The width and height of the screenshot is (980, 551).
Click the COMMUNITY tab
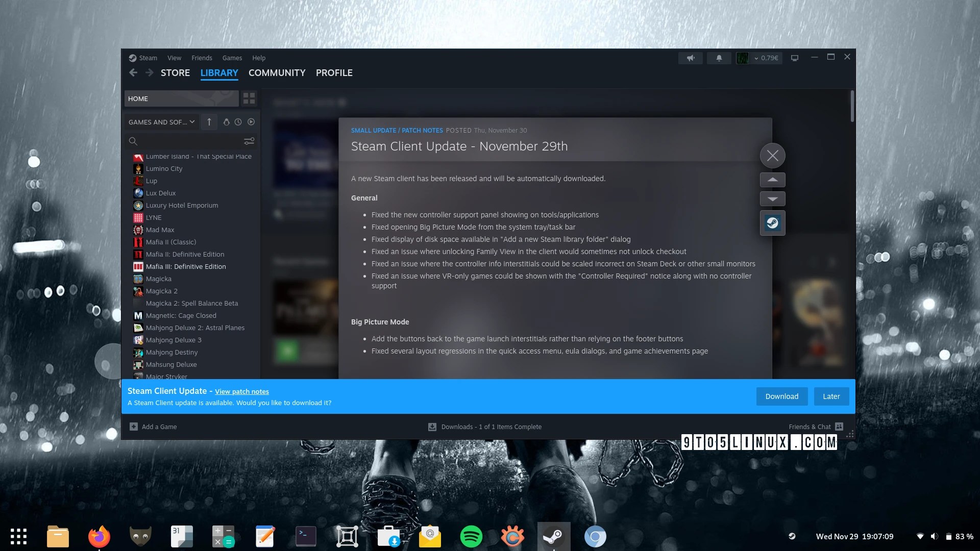pyautogui.click(x=277, y=72)
